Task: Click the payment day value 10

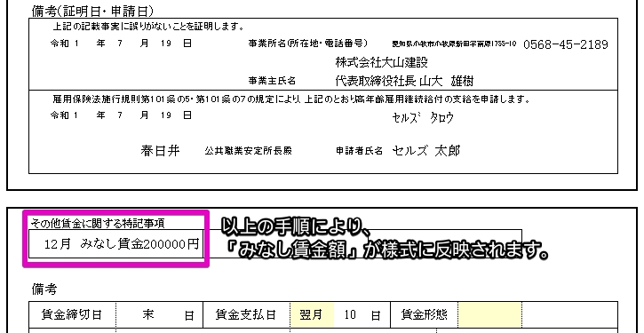Action: coord(350,315)
